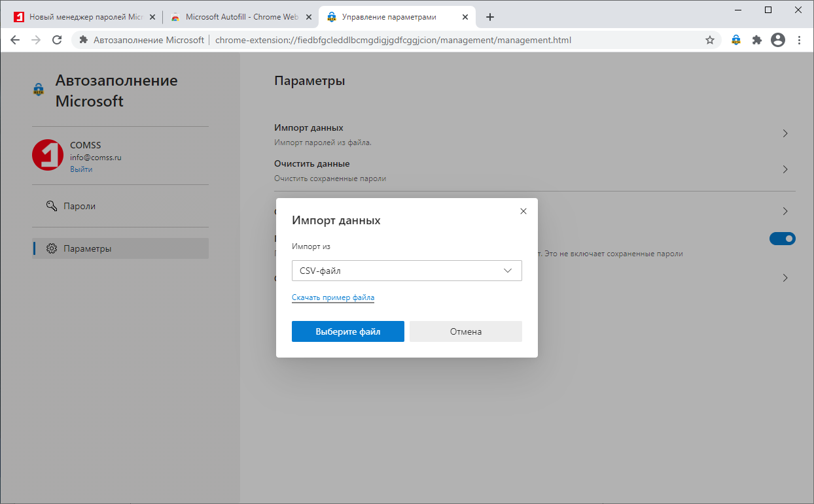
Task: Open the Очистить данные settings entry
Action: click(535, 170)
